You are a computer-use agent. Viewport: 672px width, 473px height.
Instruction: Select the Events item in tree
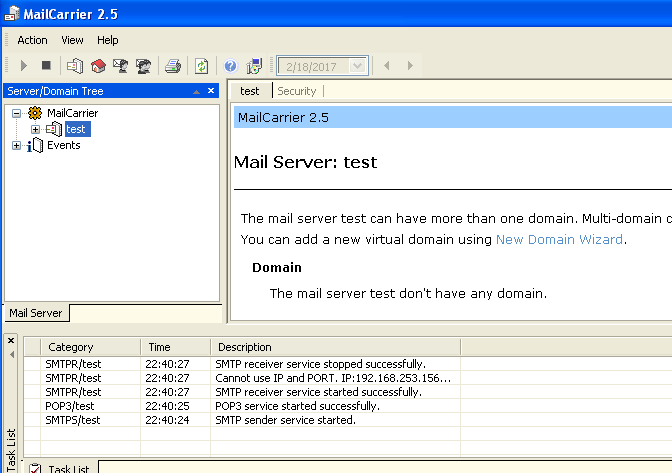64,145
